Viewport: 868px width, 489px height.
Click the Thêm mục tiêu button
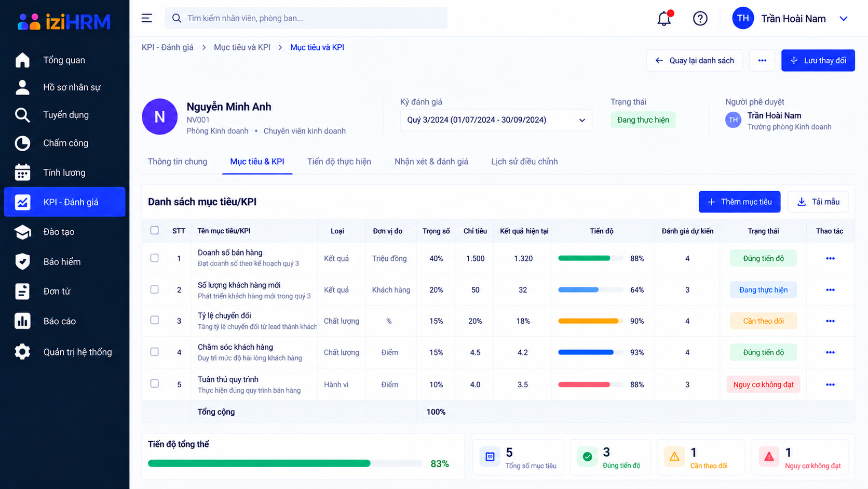tap(739, 202)
